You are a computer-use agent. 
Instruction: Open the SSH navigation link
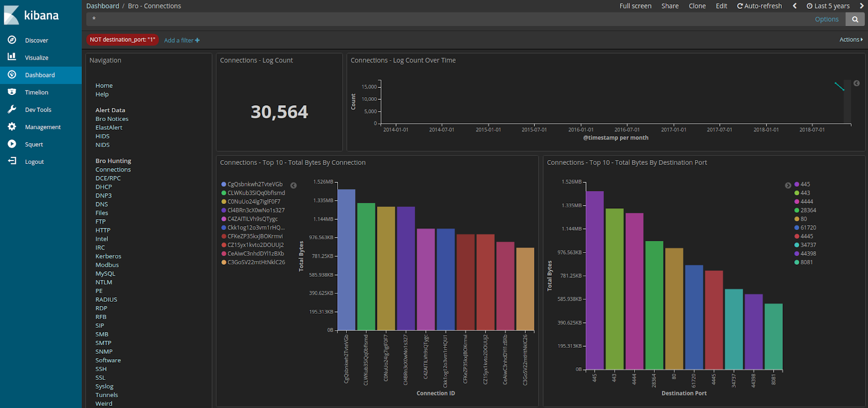pos(101,369)
